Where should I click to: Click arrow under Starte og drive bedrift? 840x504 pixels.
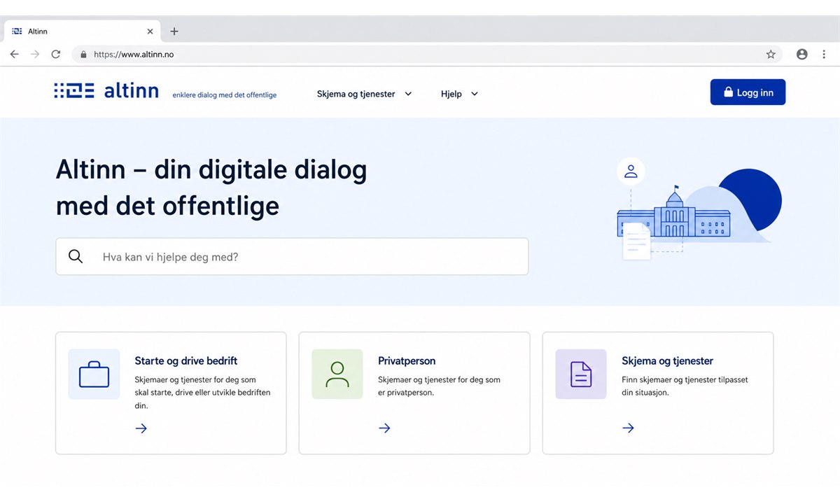141,428
